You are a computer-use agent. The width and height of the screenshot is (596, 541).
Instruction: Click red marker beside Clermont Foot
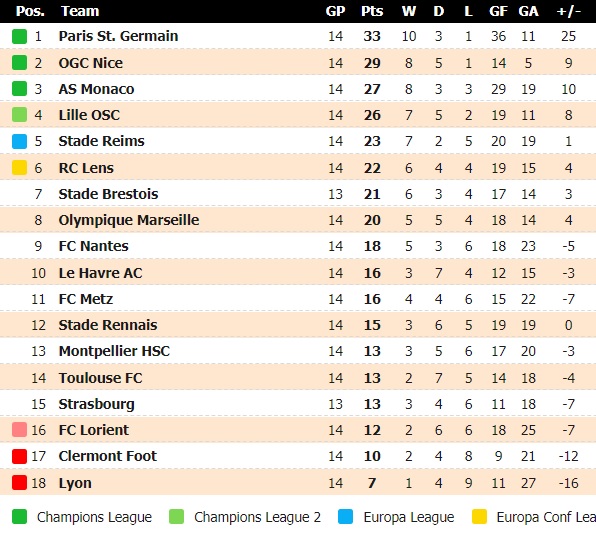19,456
